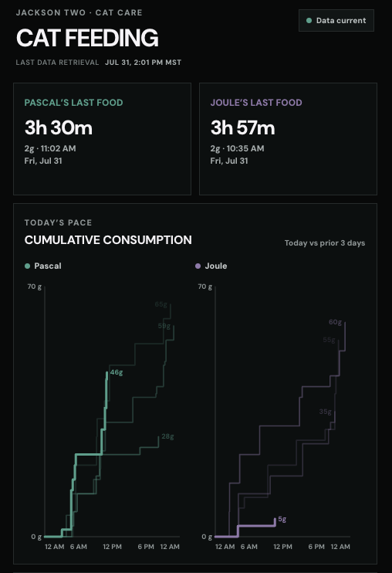Click the Jackson Two · Cat Care breadcrumb

[x=79, y=12]
